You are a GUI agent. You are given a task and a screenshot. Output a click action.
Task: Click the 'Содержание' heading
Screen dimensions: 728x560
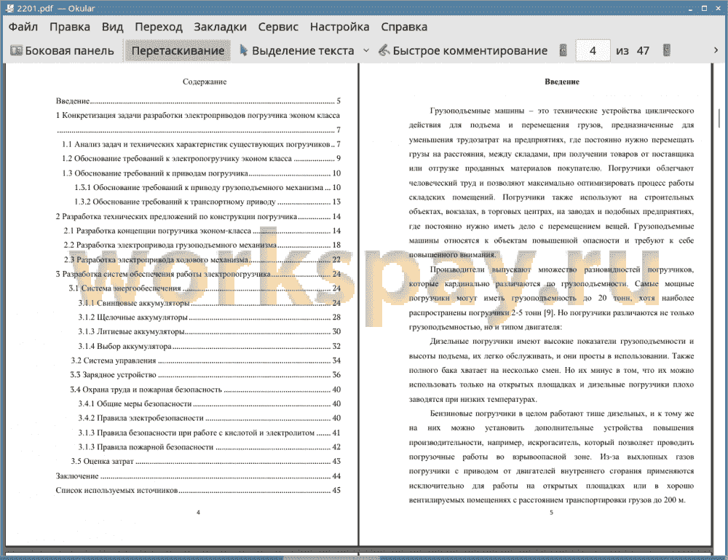click(205, 82)
